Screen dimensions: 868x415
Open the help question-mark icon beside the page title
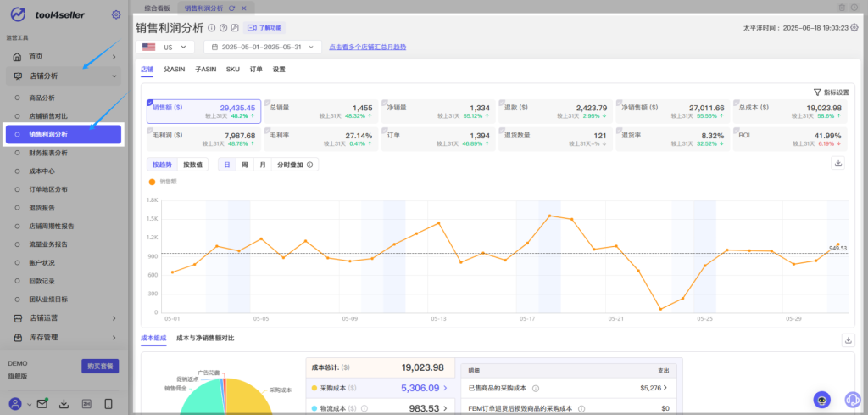[223, 28]
